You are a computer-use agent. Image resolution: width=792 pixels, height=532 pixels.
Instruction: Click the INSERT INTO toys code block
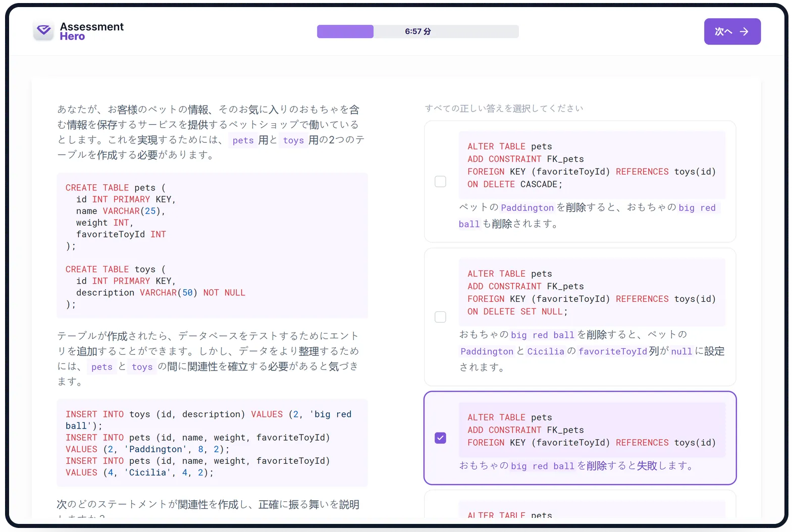212,443
